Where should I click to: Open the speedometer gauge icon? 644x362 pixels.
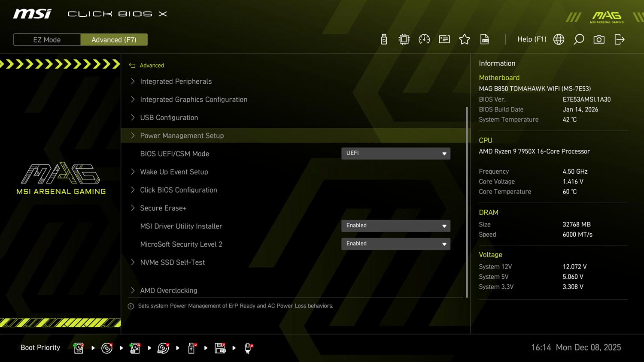[424, 39]
